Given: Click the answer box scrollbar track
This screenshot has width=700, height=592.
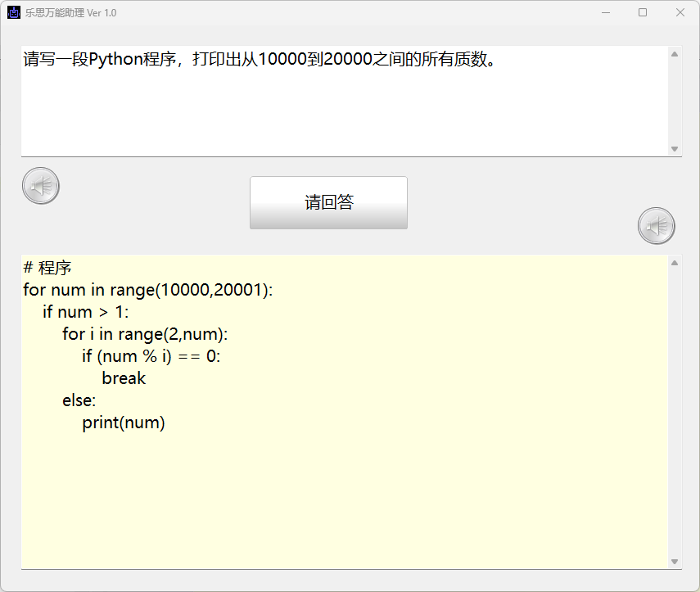Looking at the screenshot, I should 675,409.
